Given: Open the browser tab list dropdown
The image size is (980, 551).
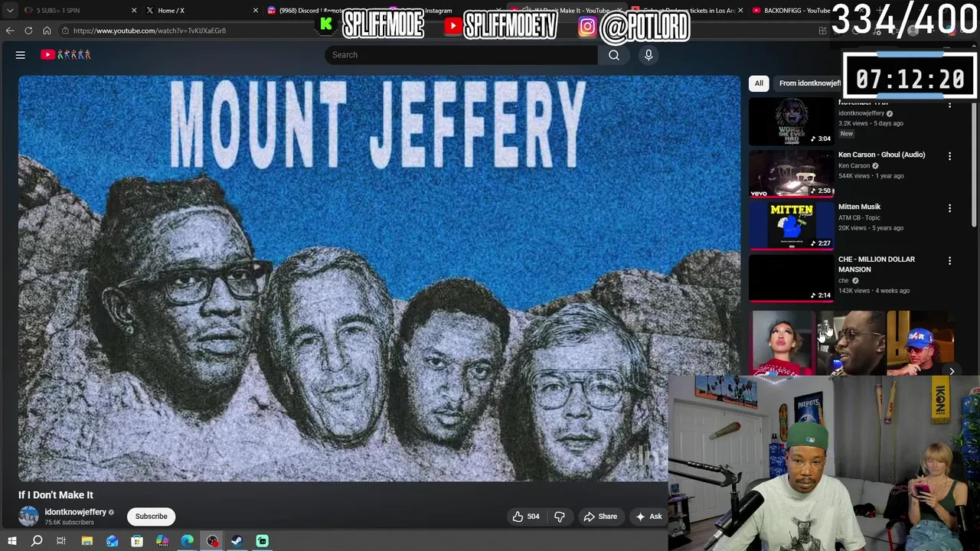Looking at the screenshot, I should (x=10, y=11).
